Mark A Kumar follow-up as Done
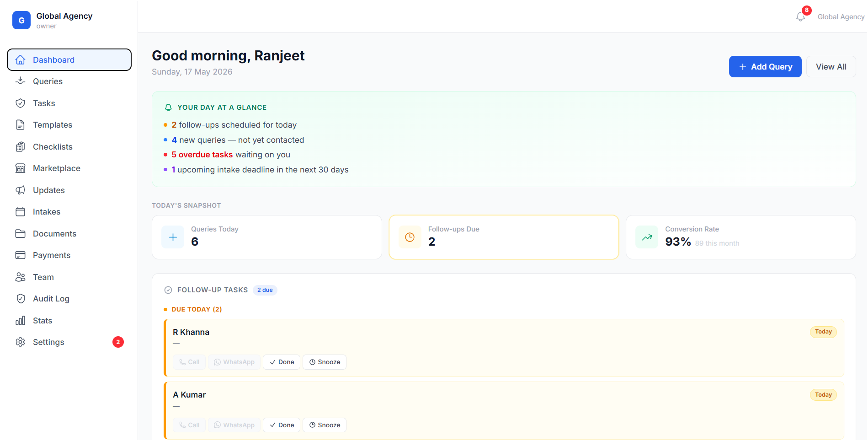This screenshot has width=868, height=441. (x=282, y=425)
